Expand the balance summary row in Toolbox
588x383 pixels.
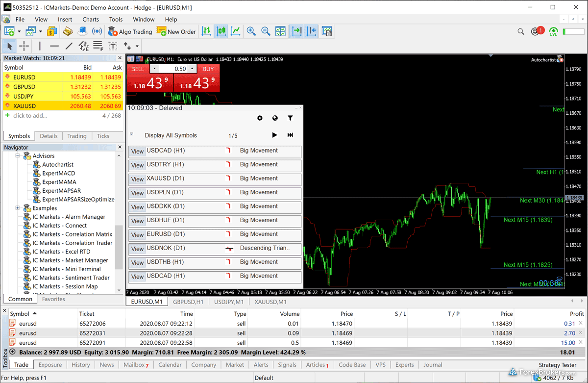[12, 352]
